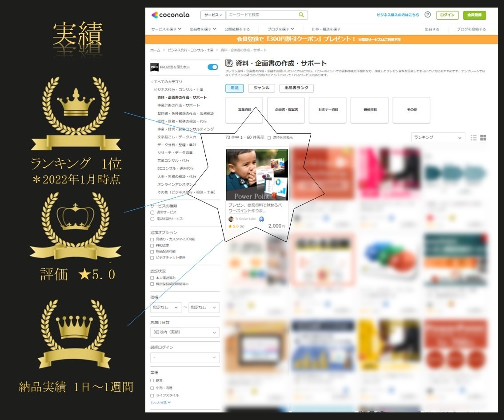Click the seller rank badge beside Ts Design Labo

point(261,219)
